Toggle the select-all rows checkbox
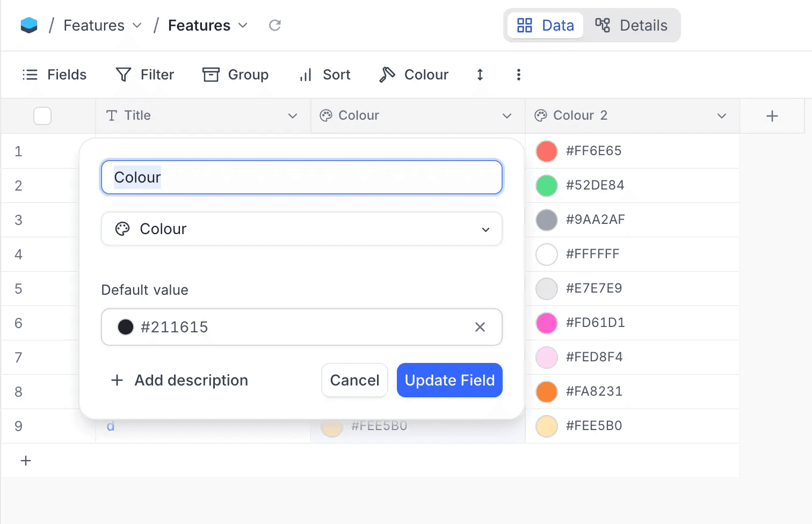The height and width of the screenshot is (524, 812). pos(42,116)
